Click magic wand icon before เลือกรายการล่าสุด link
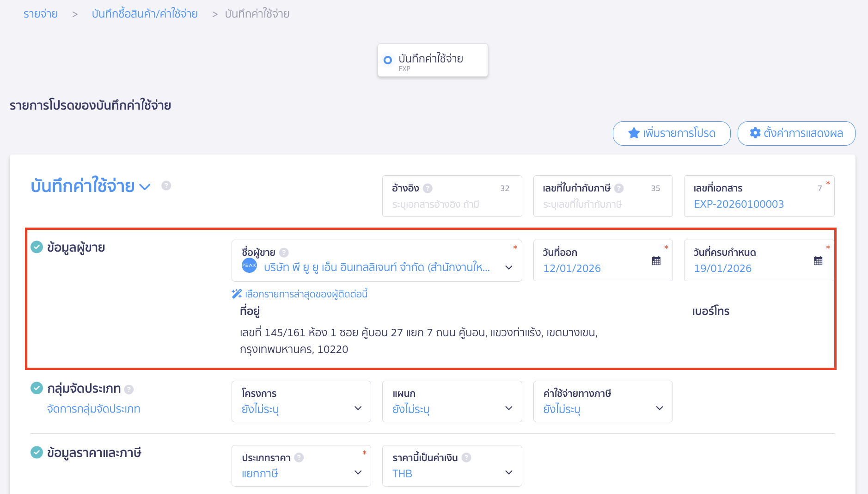Screen dimensions: 868x494 click(x=236, y=293)
